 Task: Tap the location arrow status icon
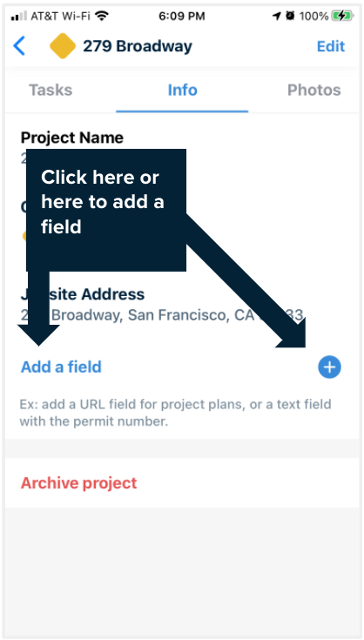(277, 16)
